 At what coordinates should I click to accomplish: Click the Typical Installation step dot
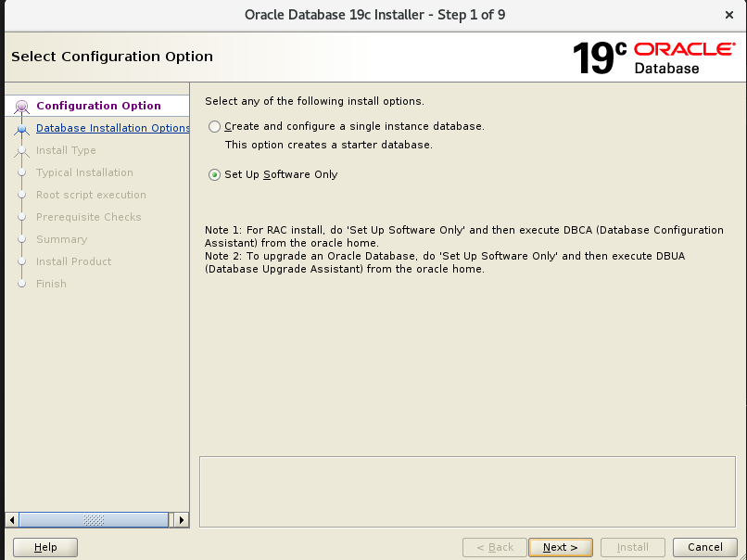[x=21, y=172]
